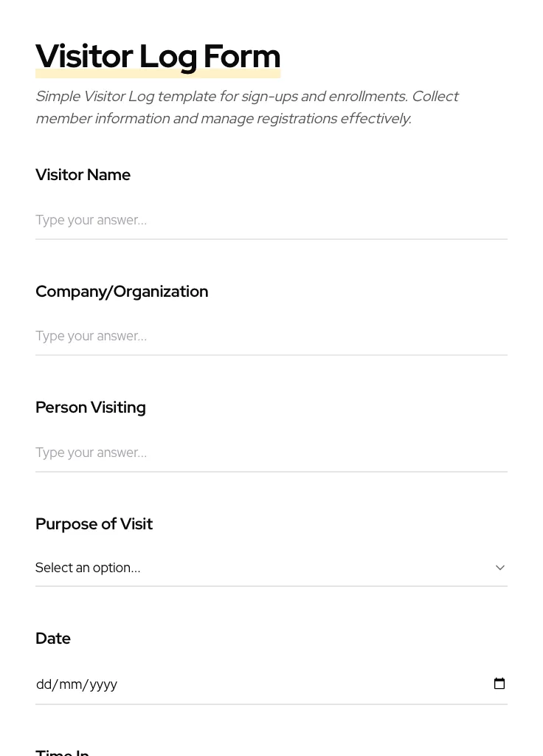
Task: Click the Date question label
Action: pos(52,638)
